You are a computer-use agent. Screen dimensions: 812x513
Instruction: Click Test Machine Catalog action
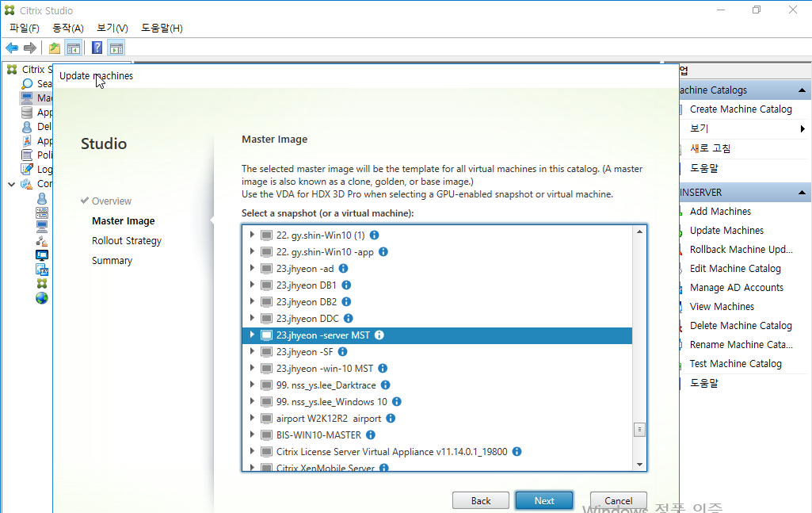click(735, 364)
